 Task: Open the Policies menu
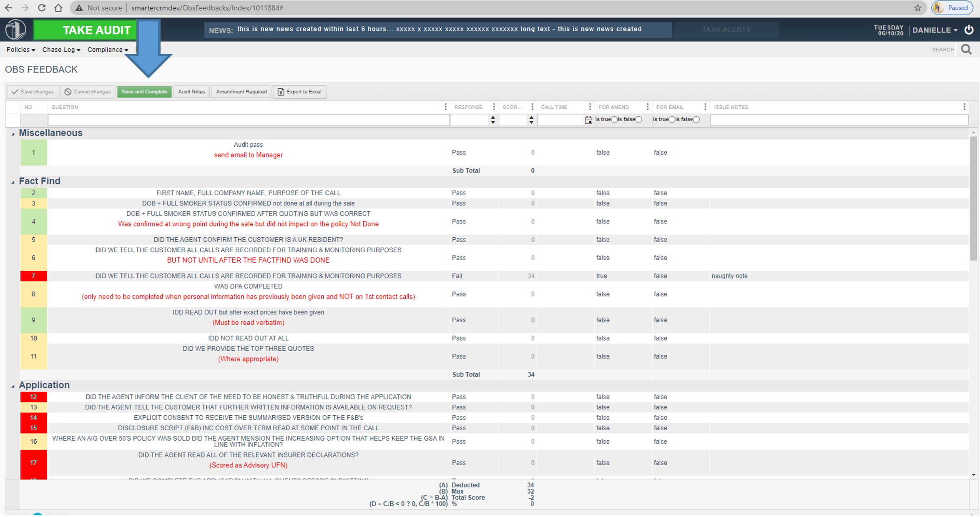coord(20,50)
